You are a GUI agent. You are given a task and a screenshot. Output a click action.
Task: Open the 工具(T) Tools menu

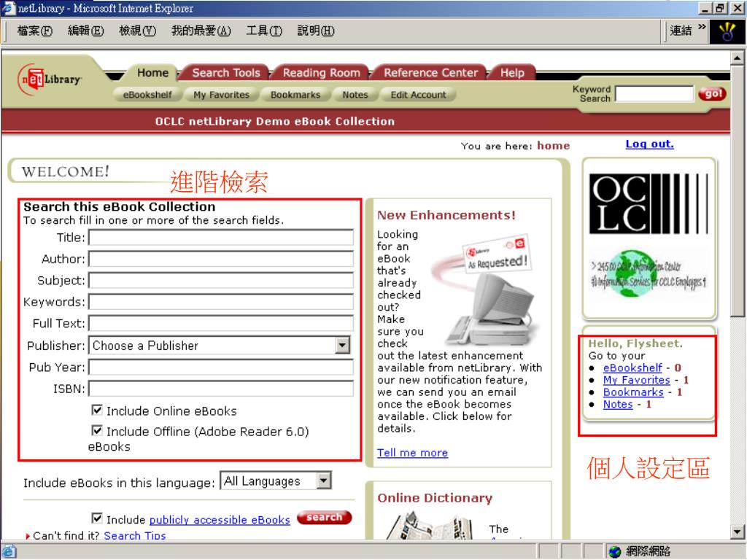pyautogui.click(x=264, y=31)
